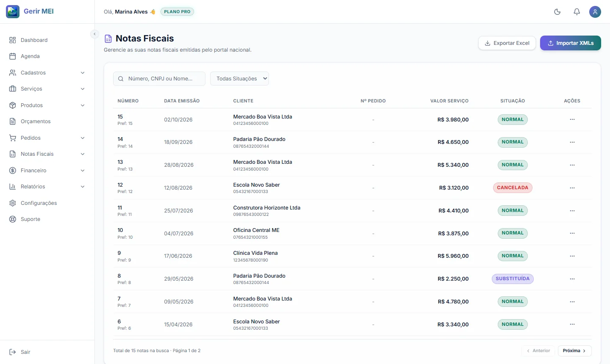Open actions menu for nota 7

(x=572, y=302)
